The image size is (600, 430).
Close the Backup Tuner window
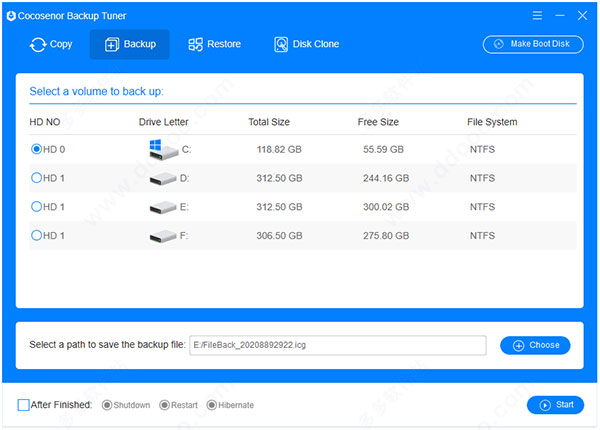tap(582, 15)
